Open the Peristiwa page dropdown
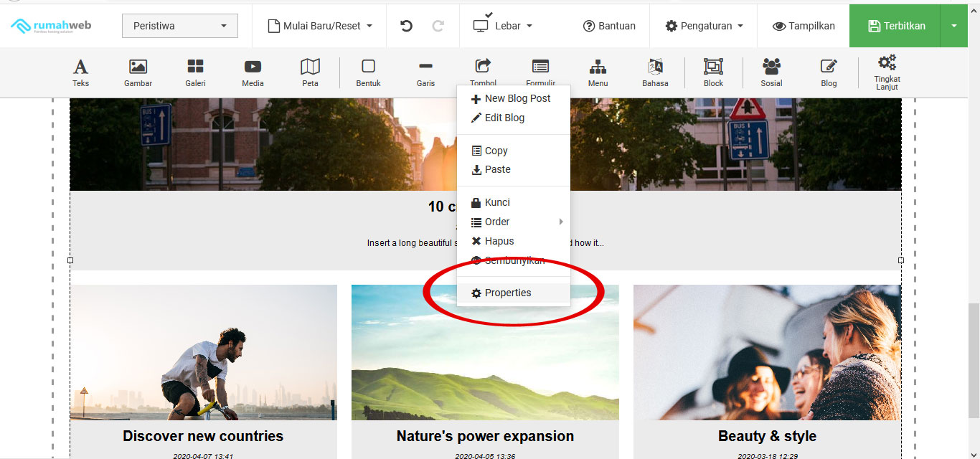Screen dimensions: 980x459 [179, 26]
